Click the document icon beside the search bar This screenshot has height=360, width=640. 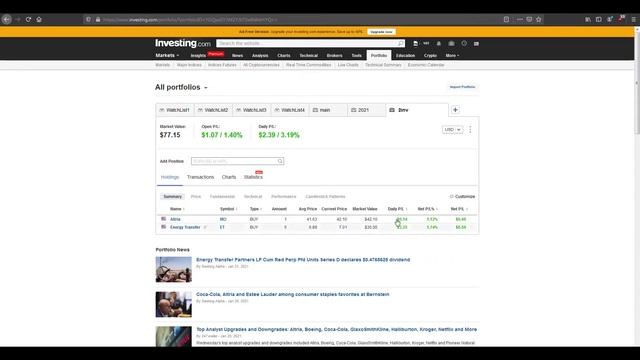click(415, 43)
